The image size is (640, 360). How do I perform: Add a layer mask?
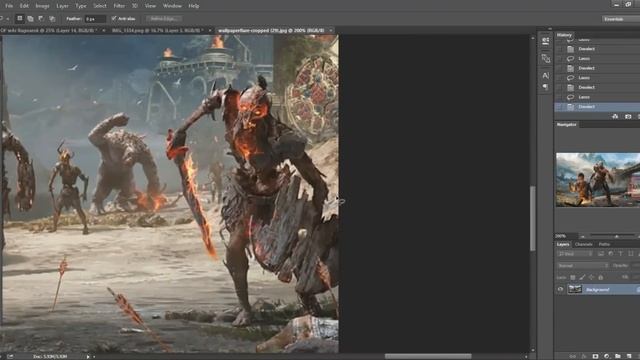point(595,356)
